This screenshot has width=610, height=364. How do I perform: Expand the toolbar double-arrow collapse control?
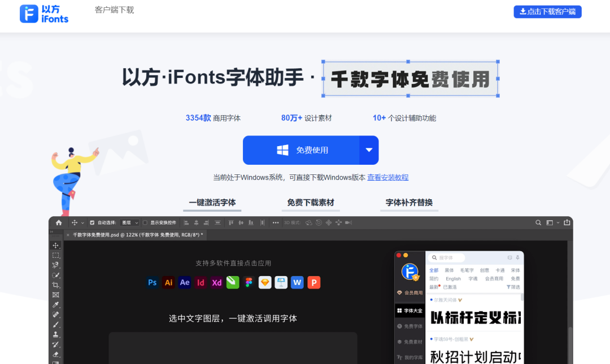click(x=52, y=232)
